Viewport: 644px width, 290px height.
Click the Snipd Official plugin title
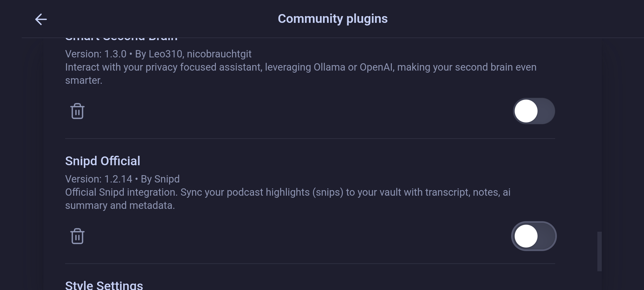pos(103,161)
